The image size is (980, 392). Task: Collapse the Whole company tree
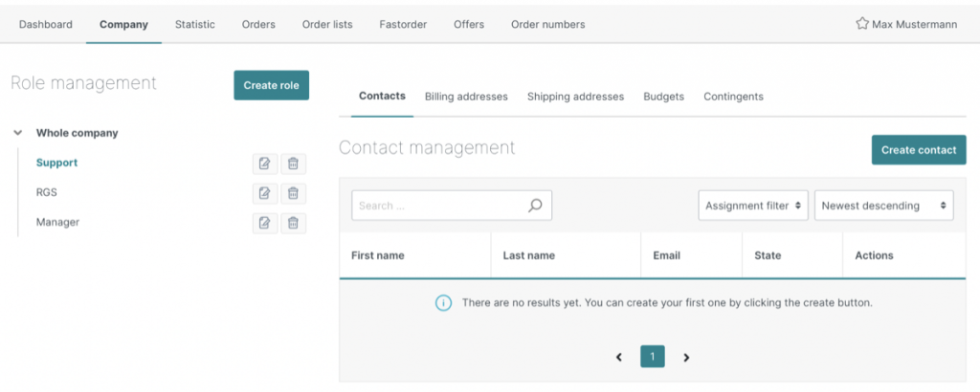pos(18,133)
